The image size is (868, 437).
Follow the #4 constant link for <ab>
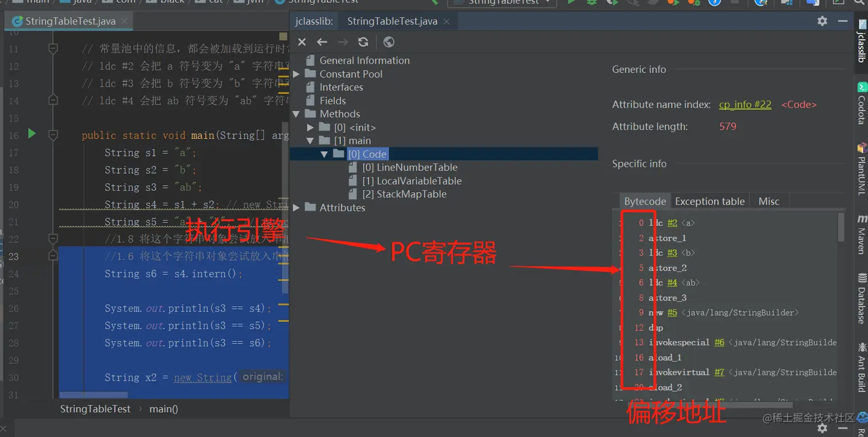(x=672, y=283)
